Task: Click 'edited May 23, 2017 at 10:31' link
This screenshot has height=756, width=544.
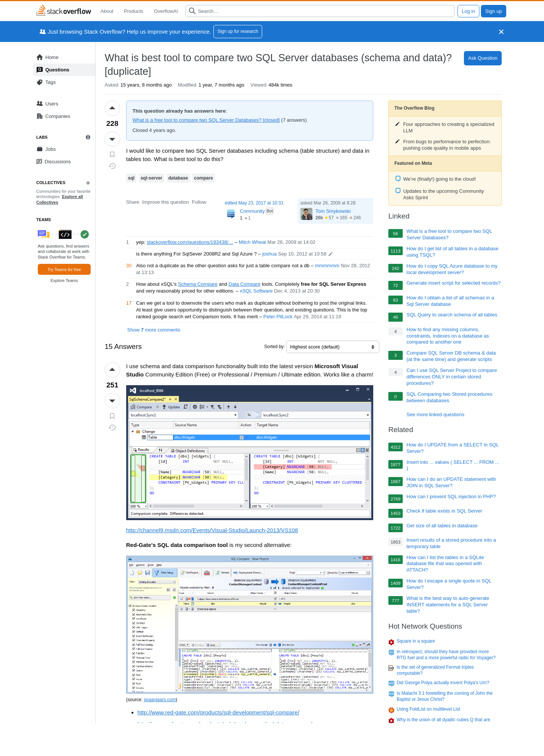Action: click(254, 203)
